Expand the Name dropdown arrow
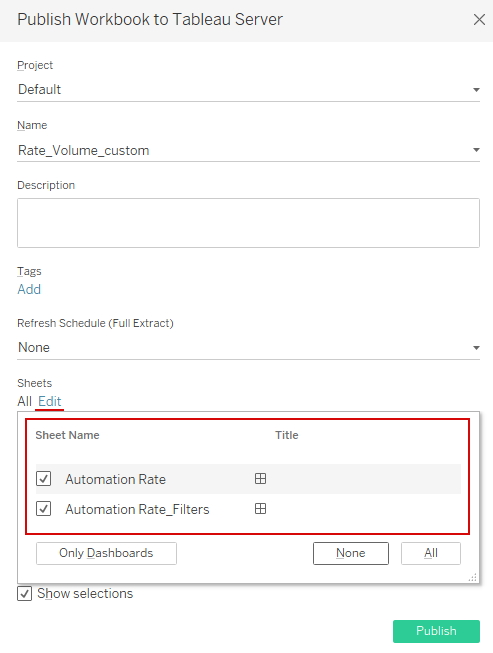The height and width of the screenshot is (653, 493). (x=476, y=150)
